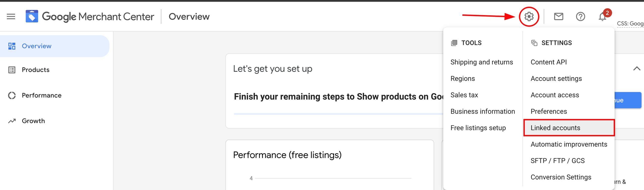The image size is (644, 190).
Task: Select Automatic improvements entry
Action: 569,144
